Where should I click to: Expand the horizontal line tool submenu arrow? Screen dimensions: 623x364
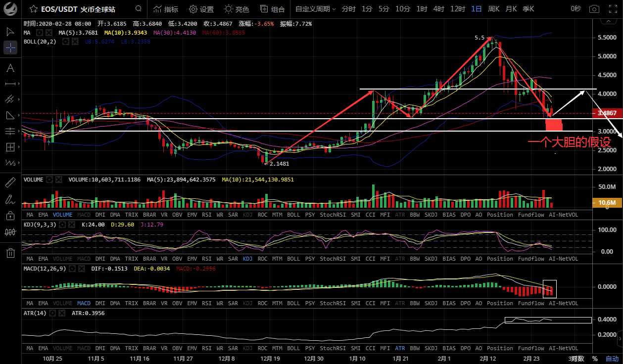pyautogui.click(x=19, y=84)
